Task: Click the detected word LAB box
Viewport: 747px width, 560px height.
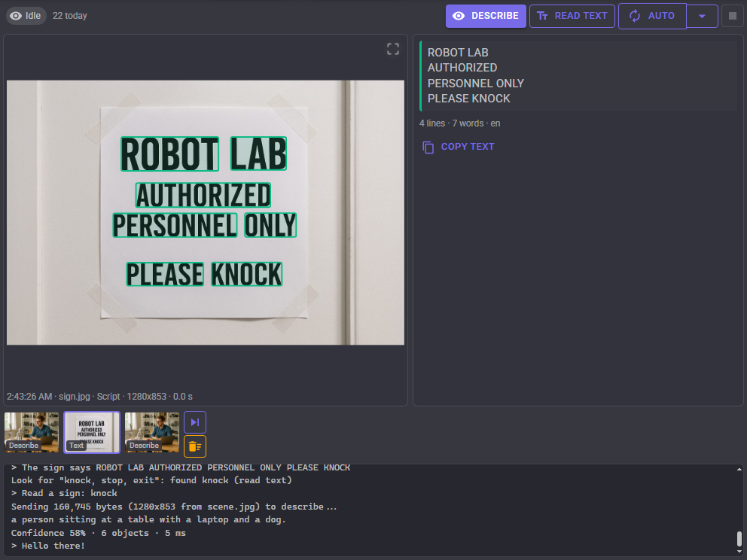Action: tap(259, 154)
